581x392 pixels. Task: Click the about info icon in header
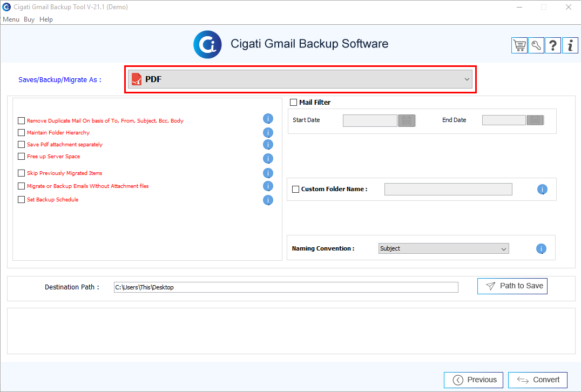(x=570, y=45)
